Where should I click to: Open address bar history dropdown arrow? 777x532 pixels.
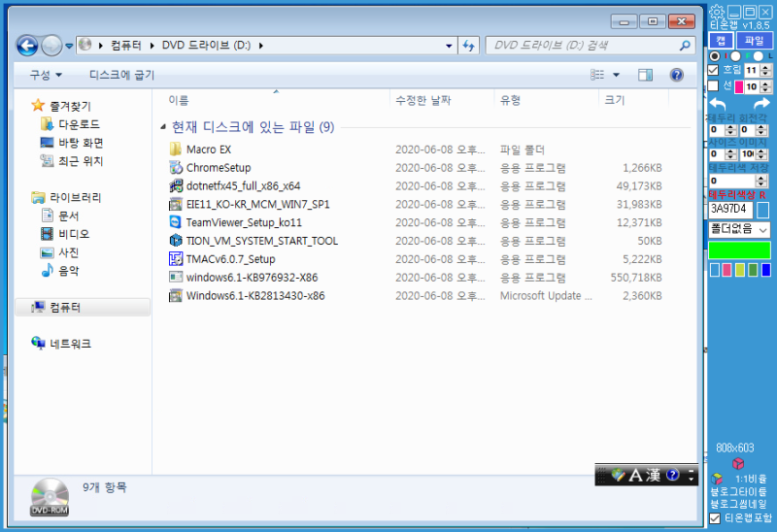[x=449, y=46]
